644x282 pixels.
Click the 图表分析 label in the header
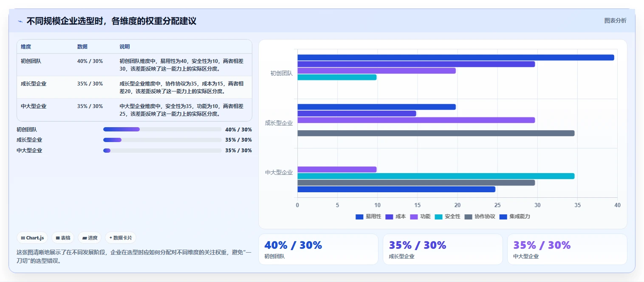[x=615, y=20]
